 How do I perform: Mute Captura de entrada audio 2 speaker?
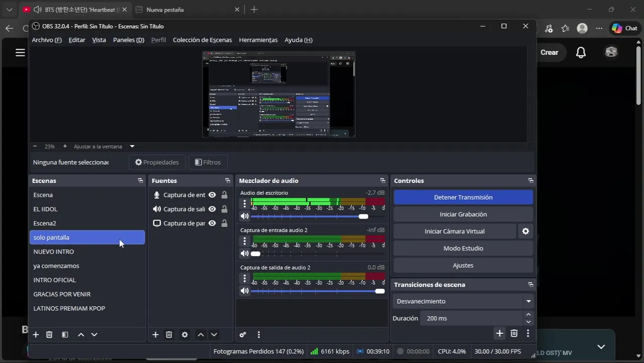[244, 254]
